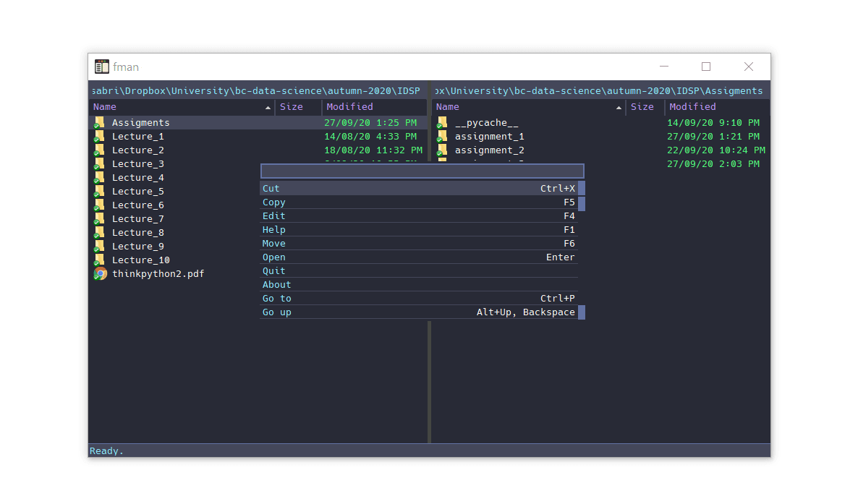858x504 pixels.
Task: Click the fman app icon in title bar
Action: (x=102, y=67)
